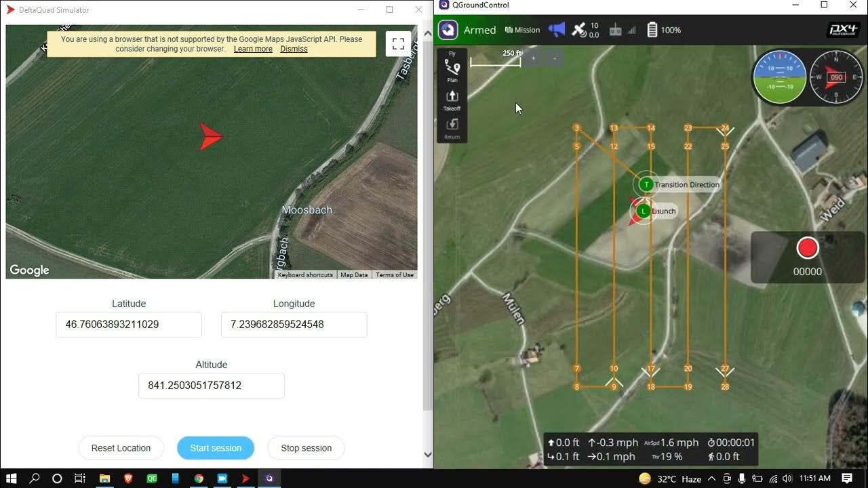Screen dimensions: 868x488
Task: Click the simulator vertical scrollbar up arrow
Action: (428, 32)
